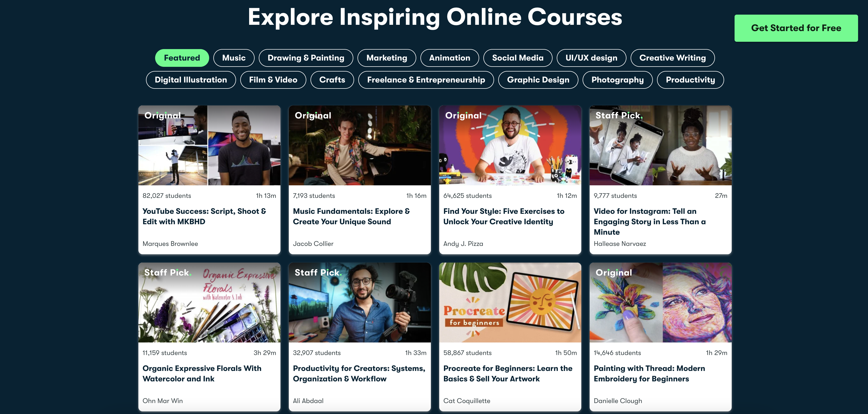Select the Featured category tab
868x414 pixels.
182,58
